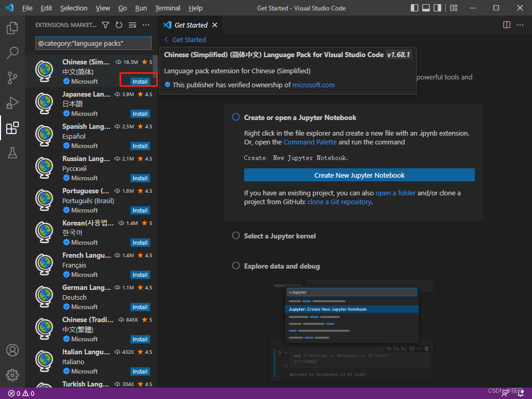Click the 'open a folder' link
This screenshot has width=532, height=399.
pyautogui.click(x=395, y=193)
